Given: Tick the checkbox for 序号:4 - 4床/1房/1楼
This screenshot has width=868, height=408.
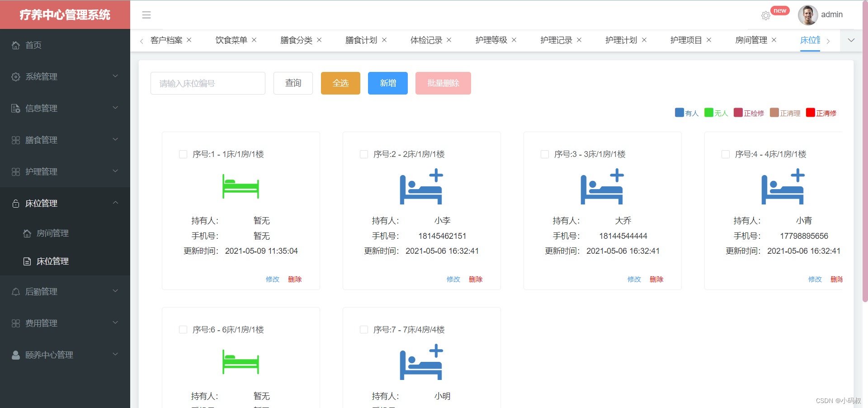Looking at the screenshot, I should tap(726, 154).
